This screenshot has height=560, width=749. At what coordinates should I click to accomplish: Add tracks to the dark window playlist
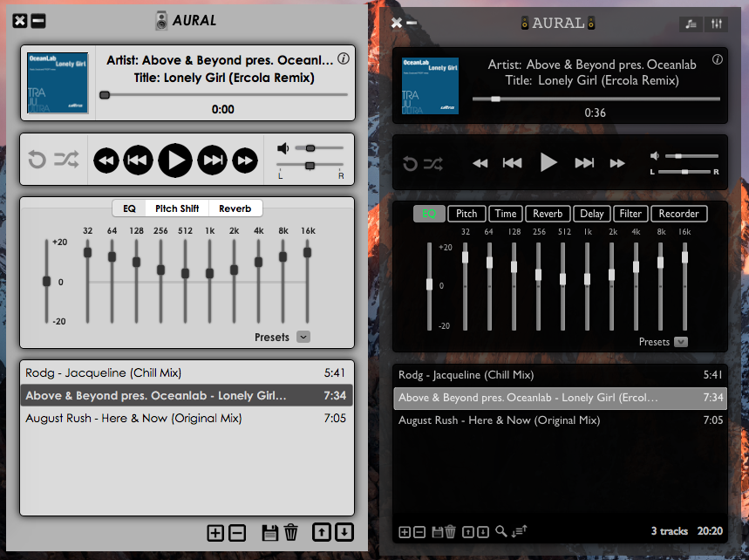point(405,532)
